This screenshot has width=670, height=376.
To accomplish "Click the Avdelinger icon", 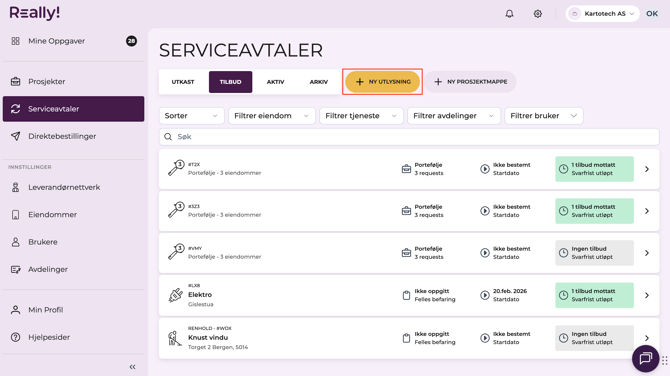I will pos(15,269).
